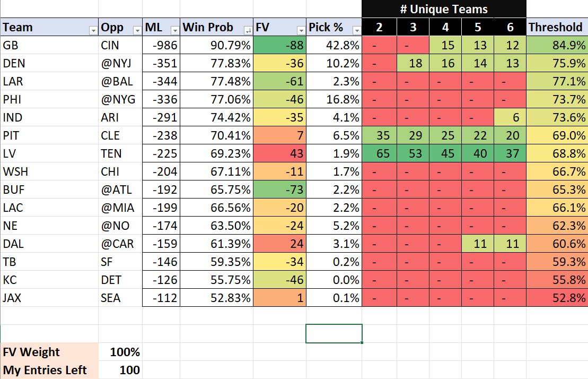Screen dimensions: 588x379
Task: Open the Pick % filter dropdown
Action: (x=355, y=29)
